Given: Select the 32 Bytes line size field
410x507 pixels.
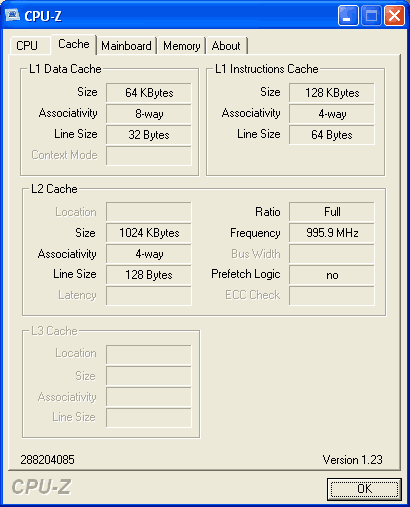Looking at the screenshot, I should pyautogui.click(x=149, y=135).
